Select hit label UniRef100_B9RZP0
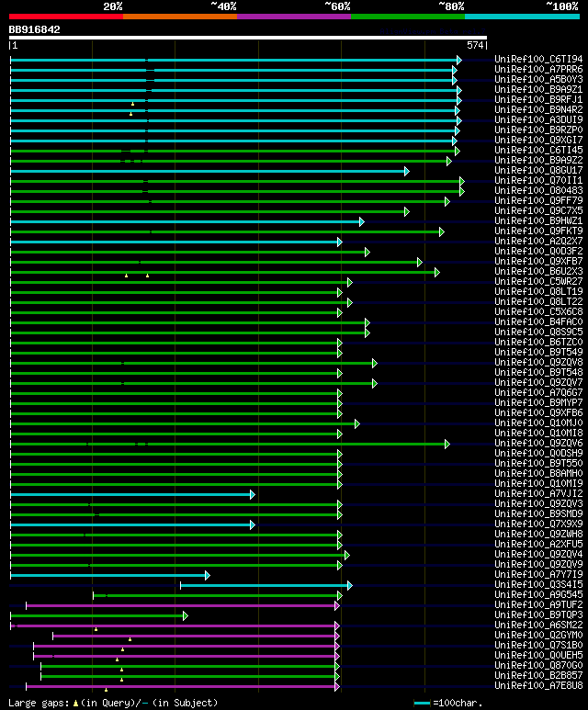 [x=538, y=130]
